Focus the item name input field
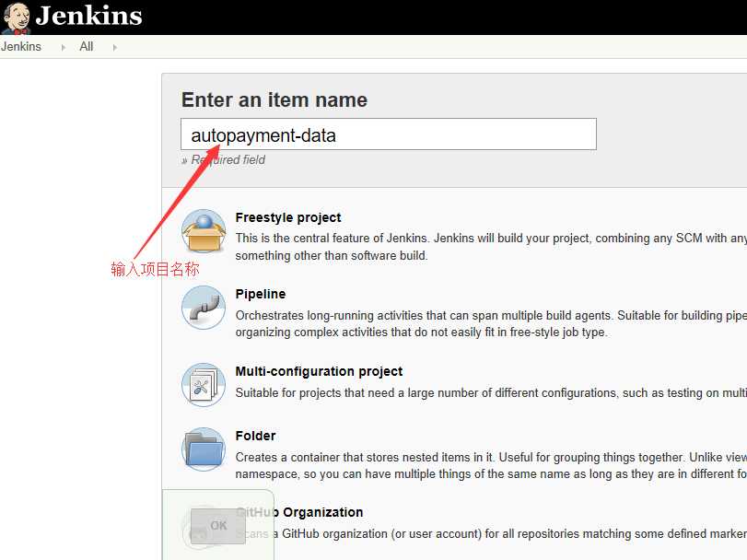 click(389, 134)
